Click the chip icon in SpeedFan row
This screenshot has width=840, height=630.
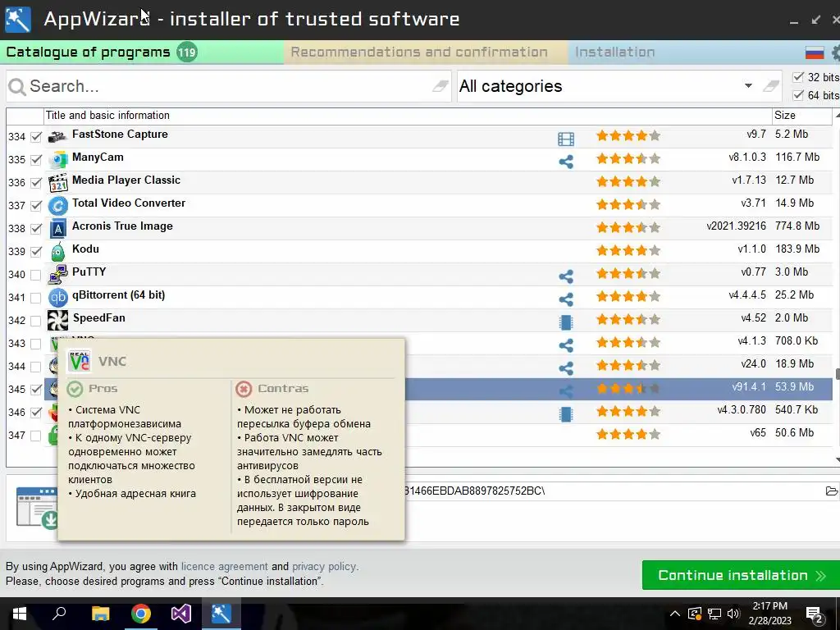pyautogui.click(x=566, y=322)
